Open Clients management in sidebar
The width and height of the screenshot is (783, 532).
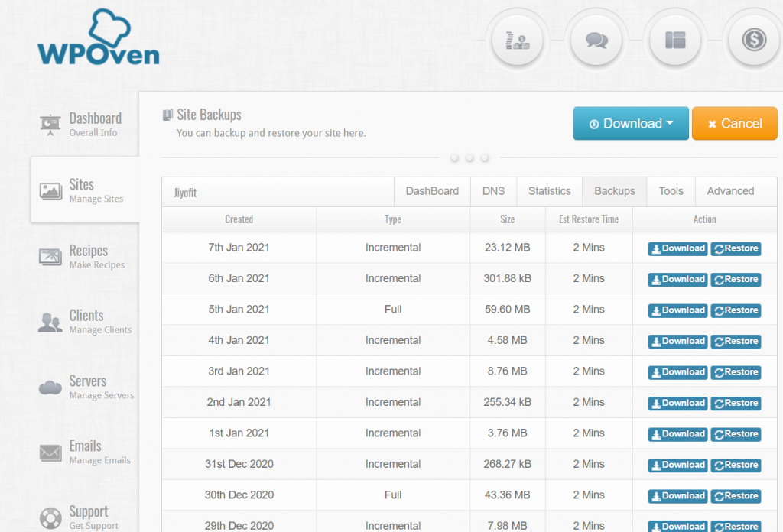point(84,321)
